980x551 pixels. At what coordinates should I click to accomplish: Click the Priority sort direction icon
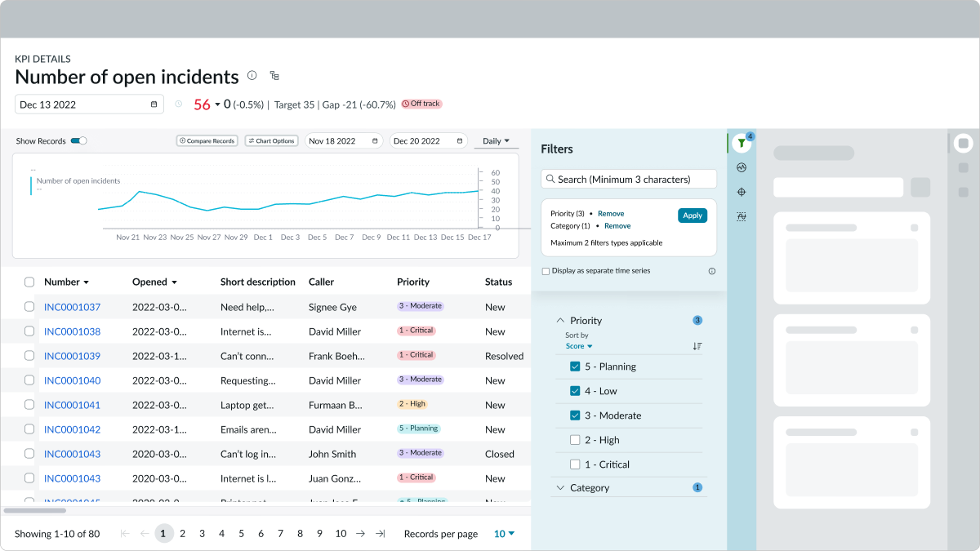point(697,346)
